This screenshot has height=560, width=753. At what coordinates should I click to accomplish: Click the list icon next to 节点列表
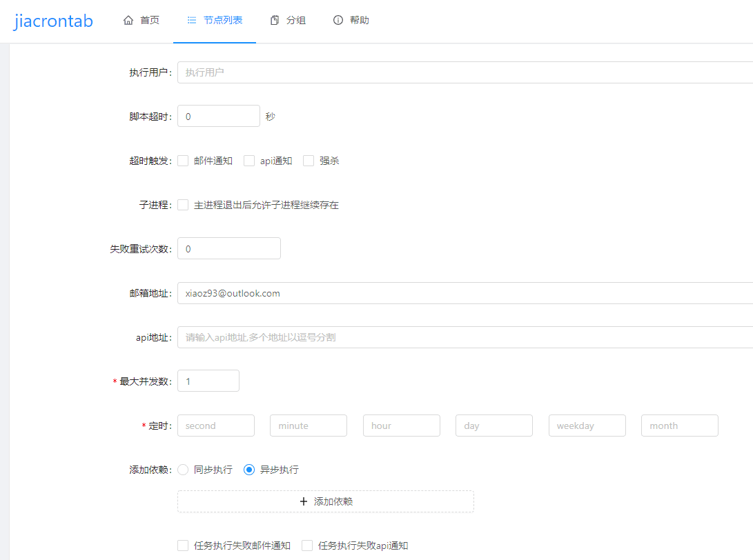(190, 21)
